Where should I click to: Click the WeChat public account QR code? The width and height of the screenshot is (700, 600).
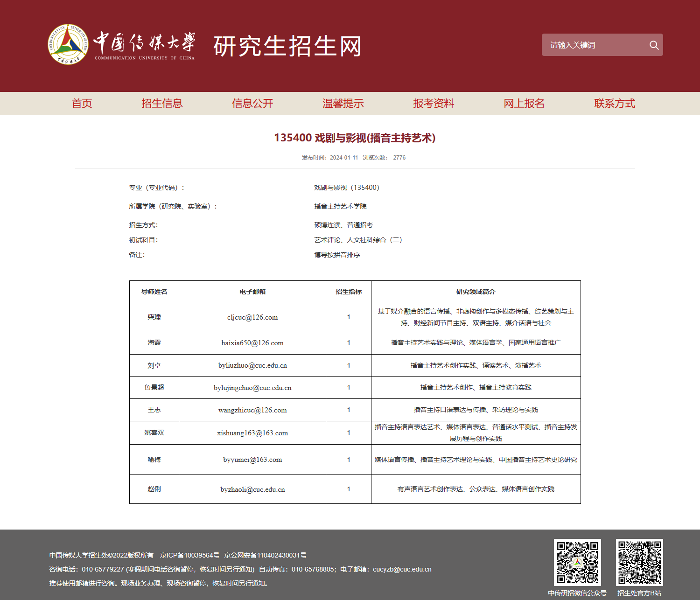577,562
